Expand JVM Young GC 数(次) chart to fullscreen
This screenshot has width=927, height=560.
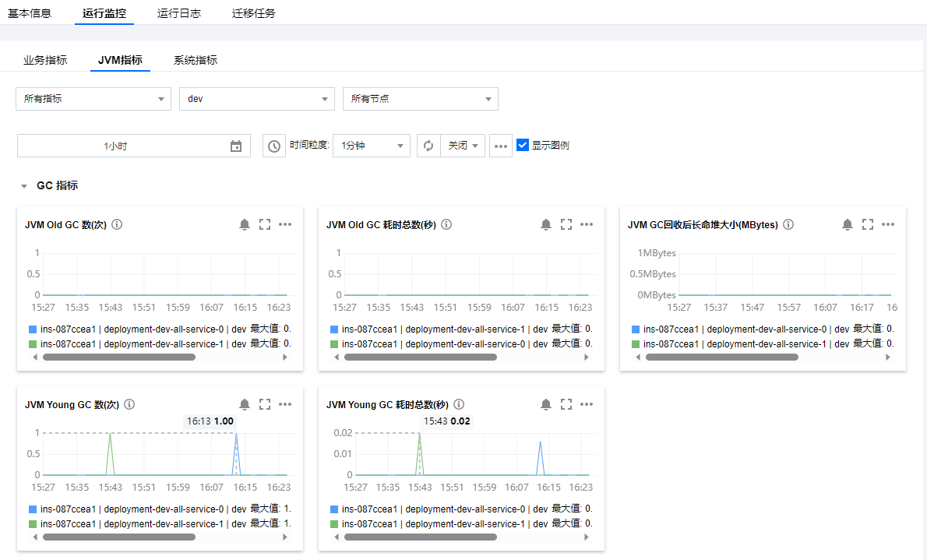click(x=265, y=404)
